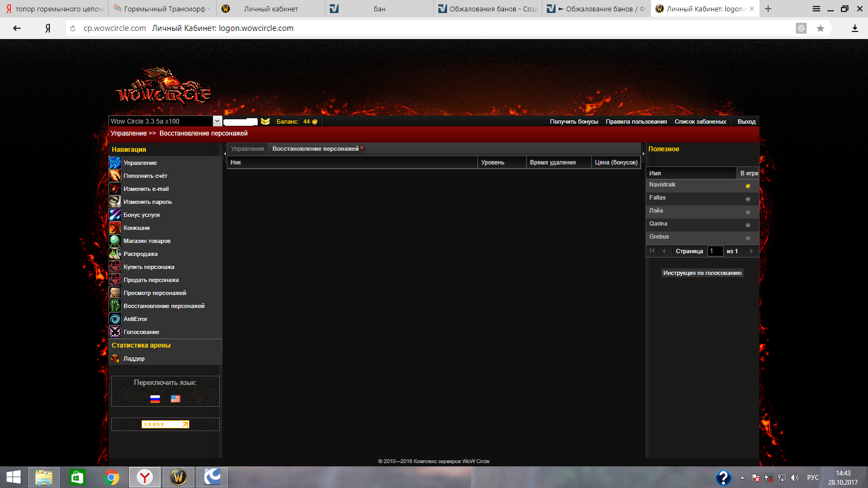The image size is (868, 488).
Task: Click the Управление navigation icon
Action: tap(115, 163)
